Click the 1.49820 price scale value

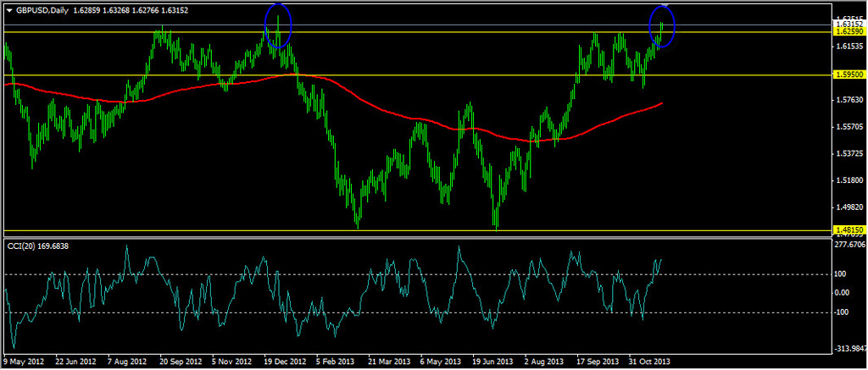849,207
